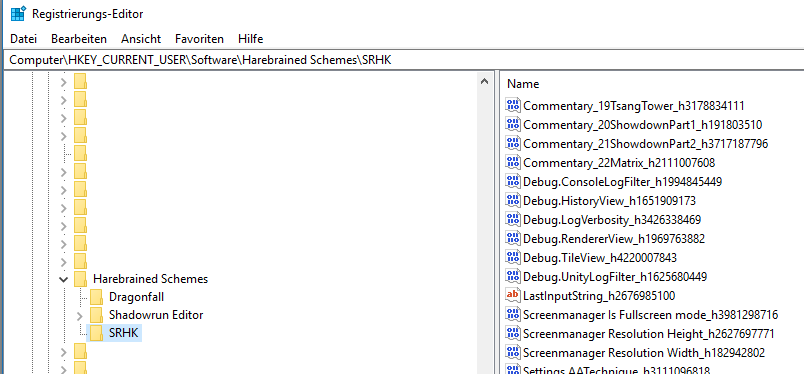The height and width of the screenshot is (374, 804).
Task: Select the Shadowrun Editor folder icon
Action: pos(96,314)
